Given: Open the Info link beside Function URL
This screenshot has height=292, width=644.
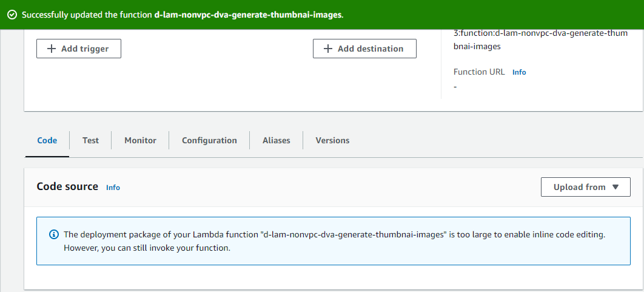Looking at the screenshot, I should coord(519,72).
